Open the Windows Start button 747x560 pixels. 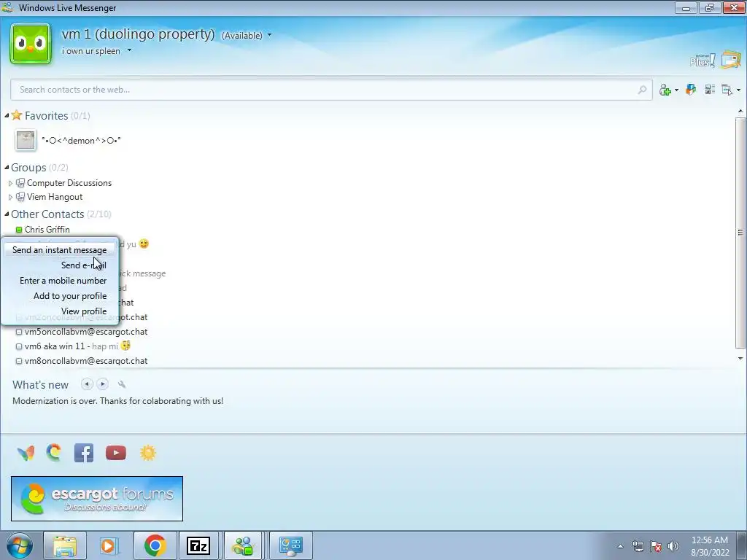20,545
